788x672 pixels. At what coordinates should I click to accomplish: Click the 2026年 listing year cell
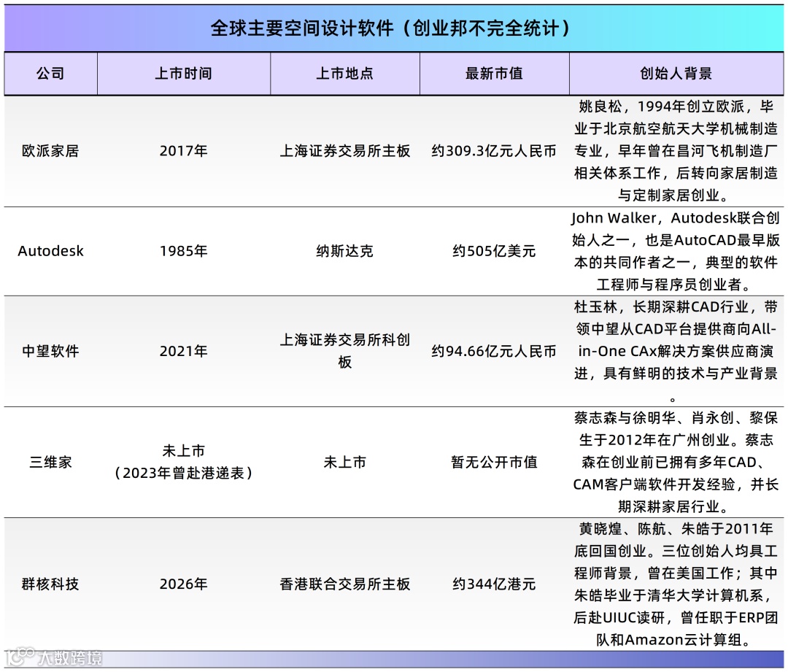coord(183,584)
